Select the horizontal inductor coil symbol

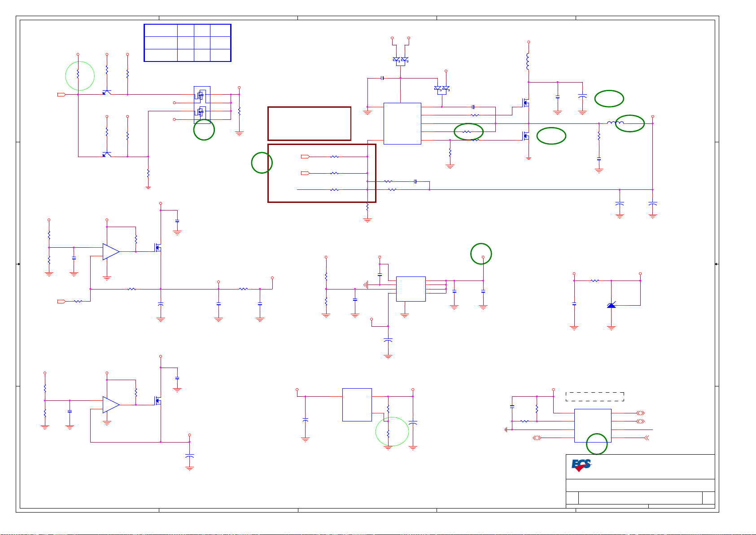point(615,123)
